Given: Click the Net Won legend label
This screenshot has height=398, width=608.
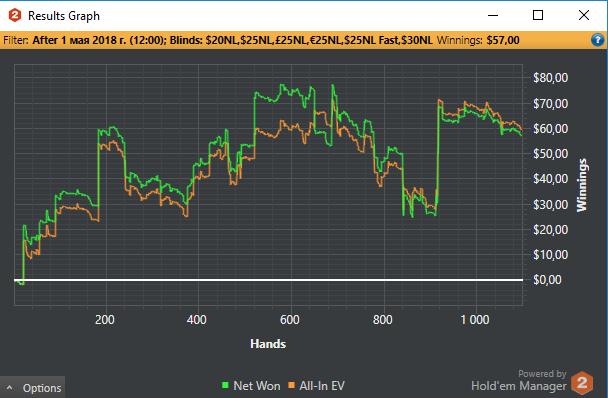Looking at the screenshot, I should click(257, 386).
